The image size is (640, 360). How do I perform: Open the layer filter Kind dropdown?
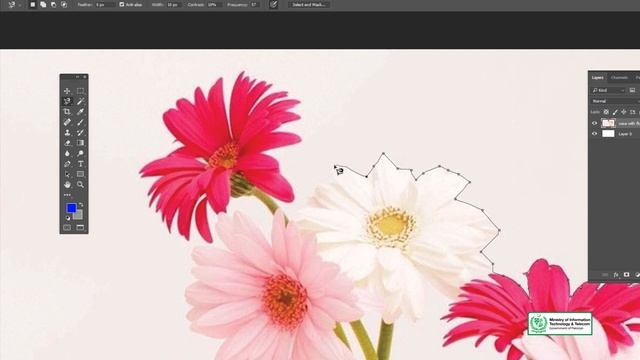(x=609, y=90)
